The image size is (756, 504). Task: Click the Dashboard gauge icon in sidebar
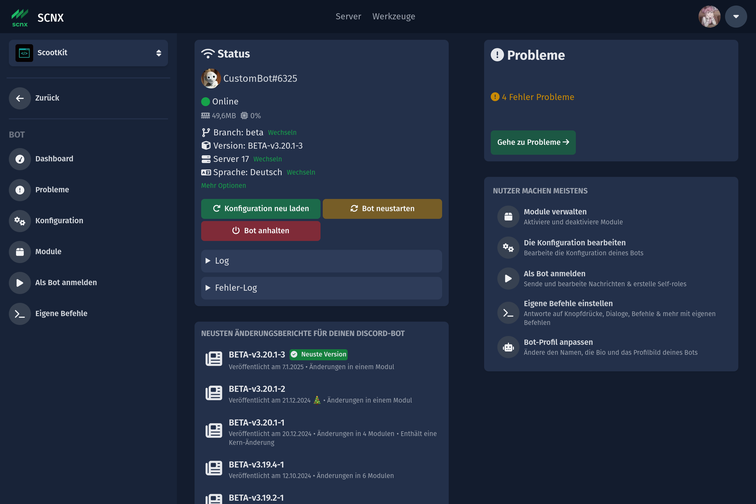20,159
